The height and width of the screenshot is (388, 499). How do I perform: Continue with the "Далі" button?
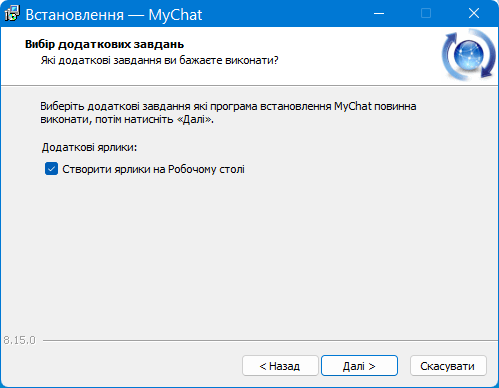pos(359,366)
